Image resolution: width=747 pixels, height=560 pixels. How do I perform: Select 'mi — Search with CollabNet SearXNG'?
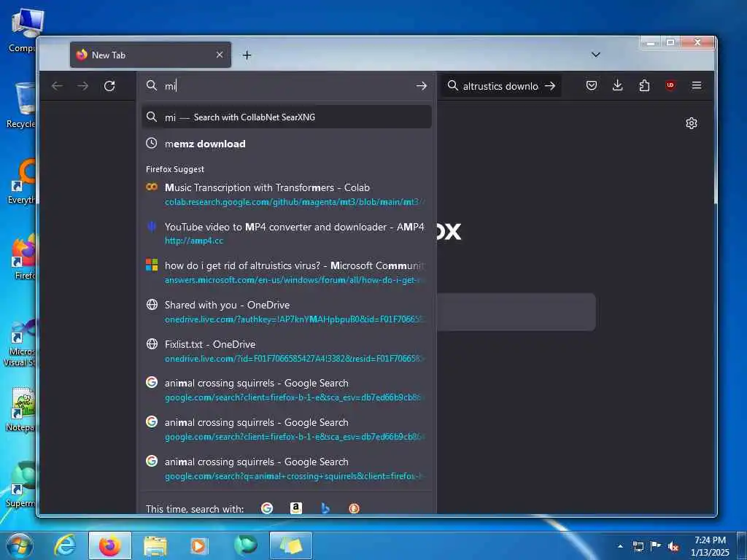pyautogui.click(x=286, y=117)
